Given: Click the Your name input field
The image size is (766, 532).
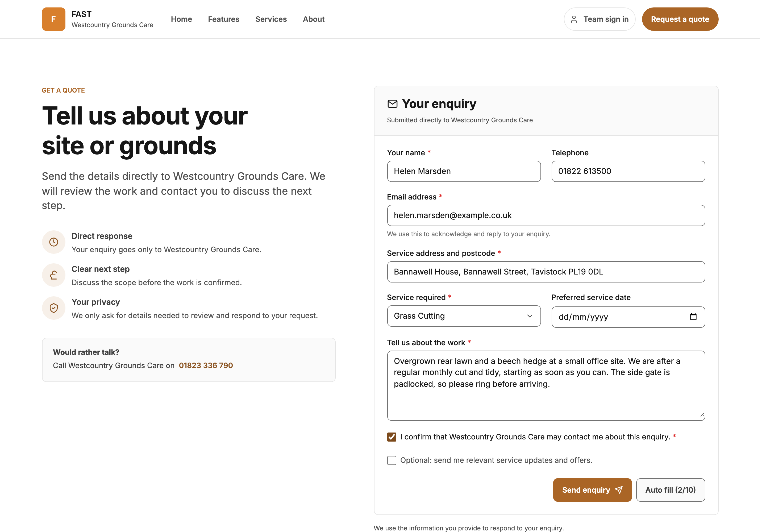Looking at the screenshot, I should [464, 171].
